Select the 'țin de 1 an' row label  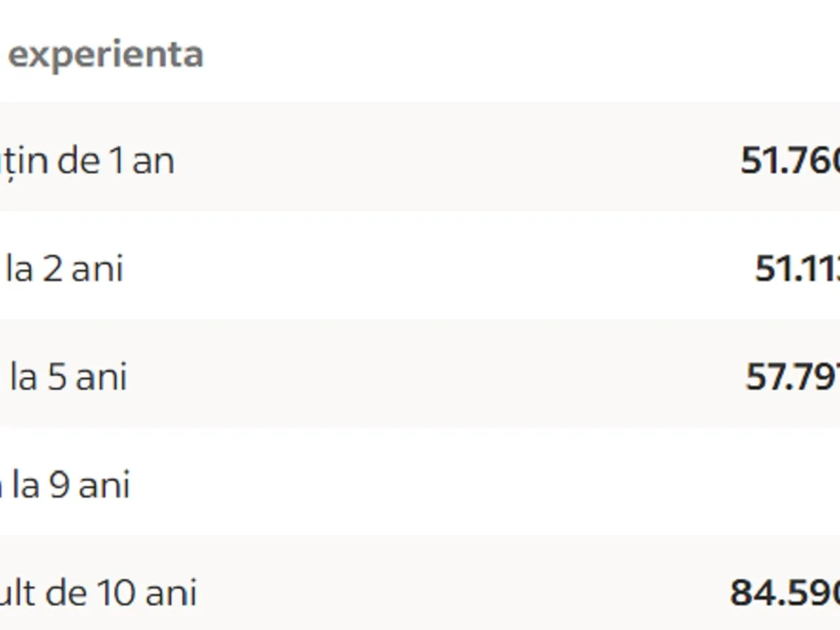[x=87, y=161]
